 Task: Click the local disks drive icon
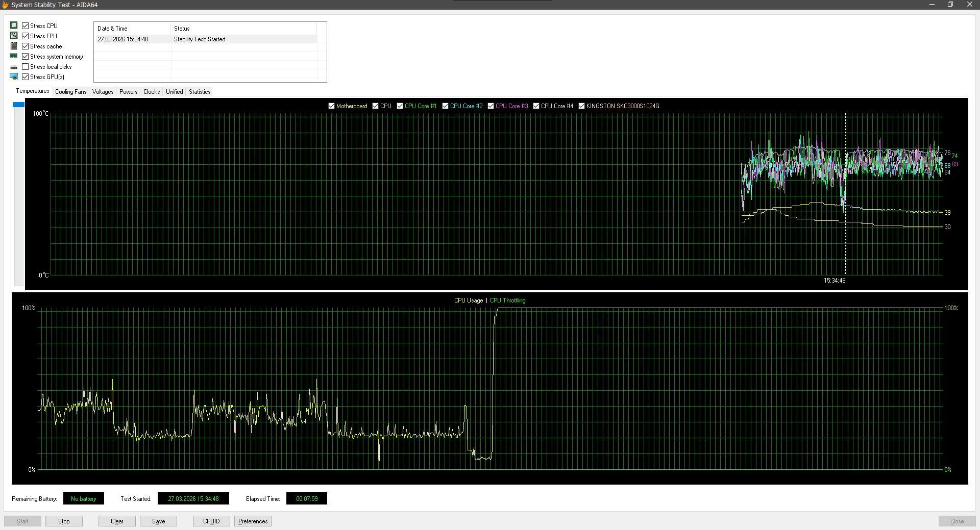(x=14, y=67)
